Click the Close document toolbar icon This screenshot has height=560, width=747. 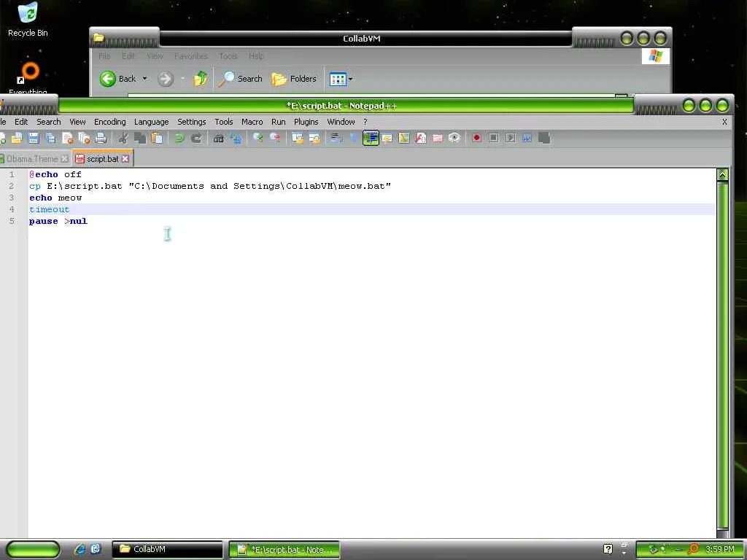click(x=68, y=138)
